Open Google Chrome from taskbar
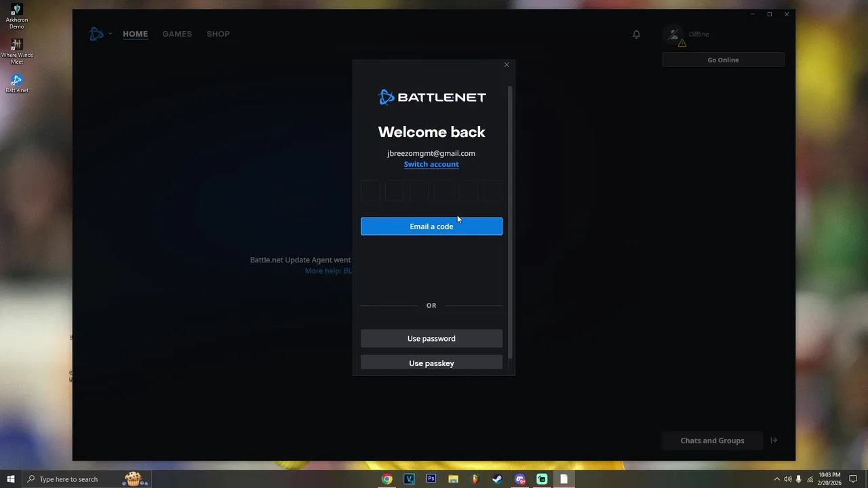This screenshot has width=868, height=488. [x=387, y=479]
